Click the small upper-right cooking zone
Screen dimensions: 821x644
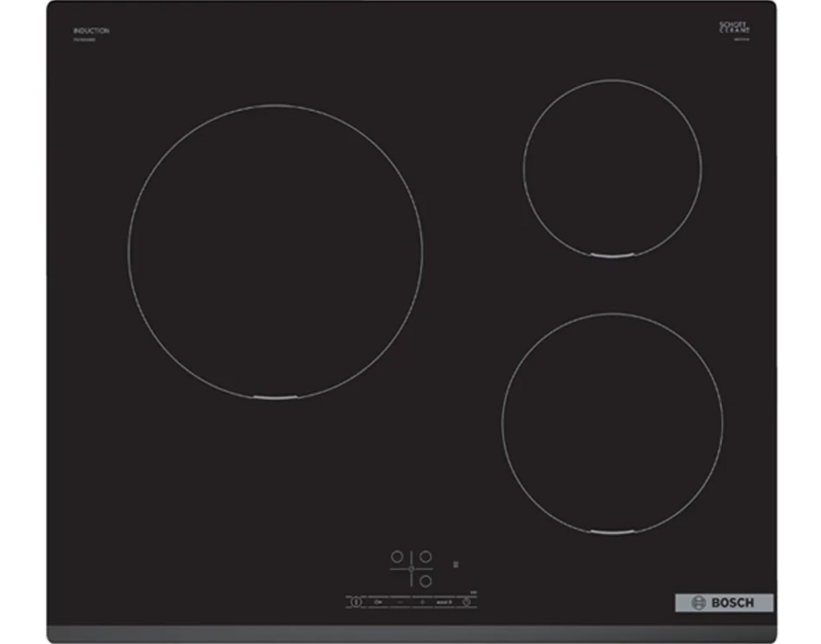point(612,168)
